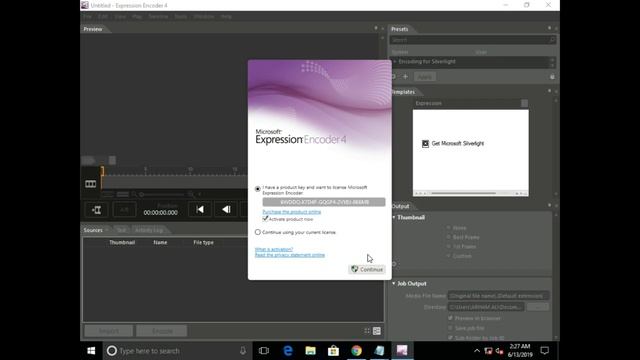Open the 'What is activation?' link
Image resolution: width=640 pixels, height=360 pixels.
tap(274, 249)
